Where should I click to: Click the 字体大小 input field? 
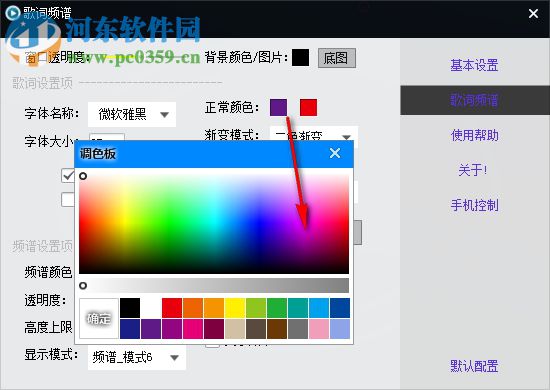click(107, 137)
